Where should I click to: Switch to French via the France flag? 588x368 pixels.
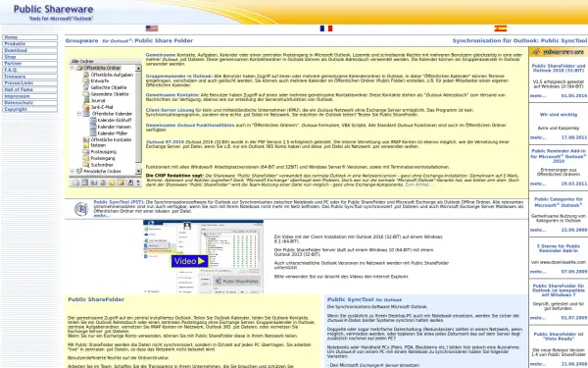tap(326, 28)
